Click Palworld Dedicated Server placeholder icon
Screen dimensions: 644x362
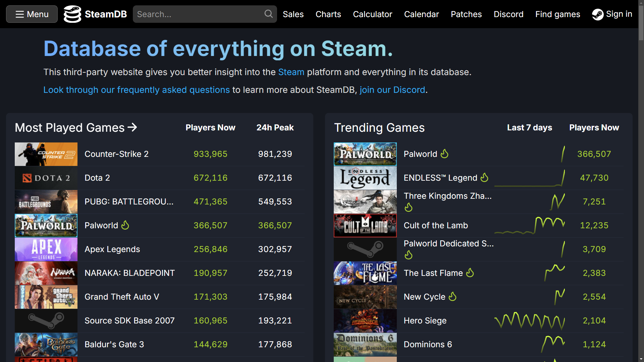click(x=365, y=249)
